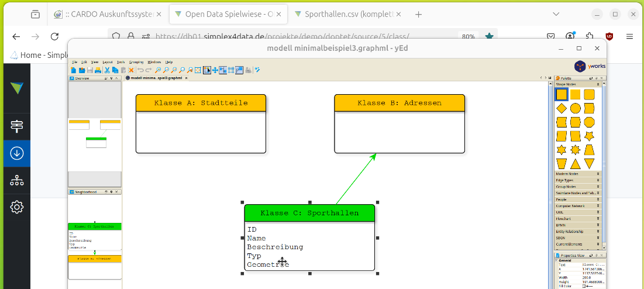Click the download arrow icon in left sidebar
This screenshot has width=644, height=289.
17,153
